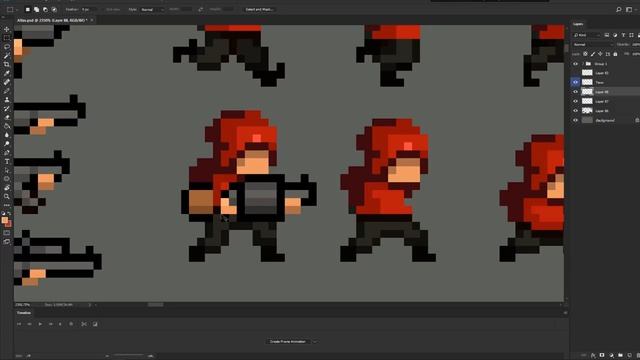Hide Layer 88
This screenshot has height=360, width=640.
(576, 92)
